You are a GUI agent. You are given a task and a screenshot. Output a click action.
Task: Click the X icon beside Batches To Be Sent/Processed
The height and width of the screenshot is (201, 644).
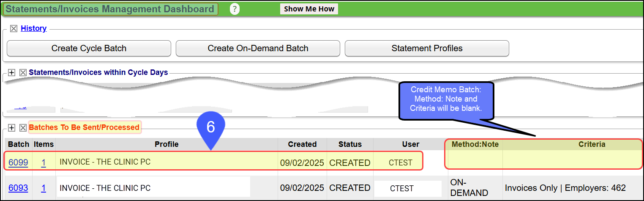pyautogui.click(x=23, y=127)
